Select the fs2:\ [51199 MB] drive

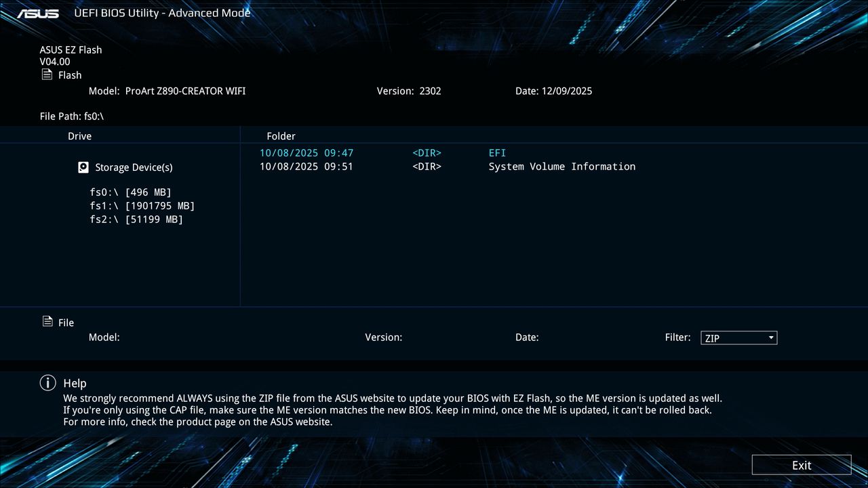[x=136, y=219]
